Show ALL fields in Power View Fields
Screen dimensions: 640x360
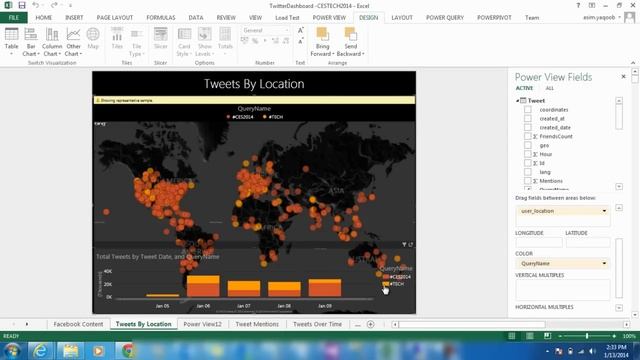coord(549,88)
